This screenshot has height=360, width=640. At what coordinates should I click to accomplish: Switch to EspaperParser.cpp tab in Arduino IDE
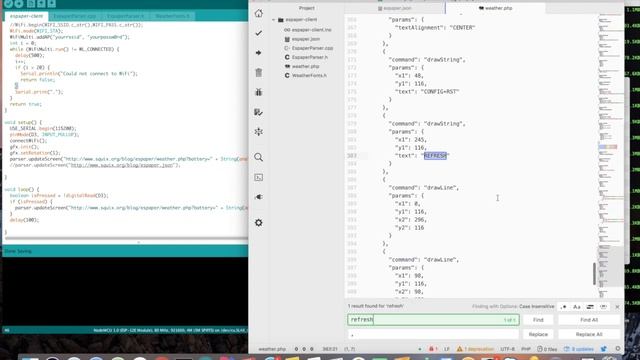(75, 16)
